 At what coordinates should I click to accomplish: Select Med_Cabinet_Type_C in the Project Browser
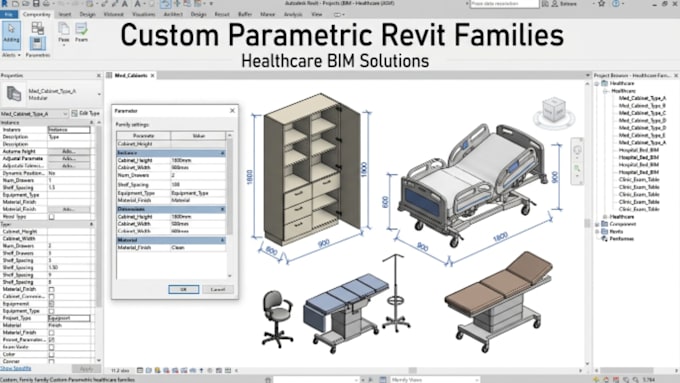(642, 113)
